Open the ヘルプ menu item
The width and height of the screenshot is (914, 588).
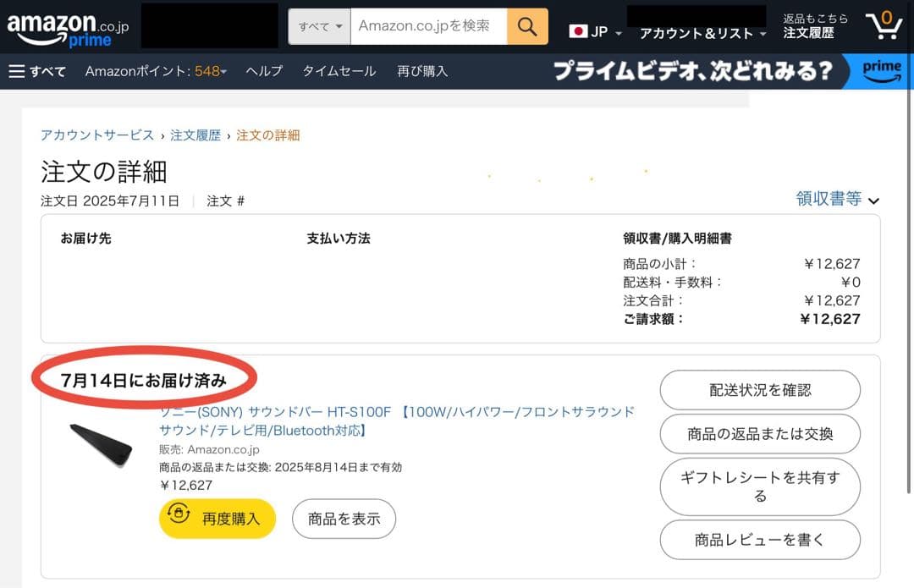click(x=263, y=71)
